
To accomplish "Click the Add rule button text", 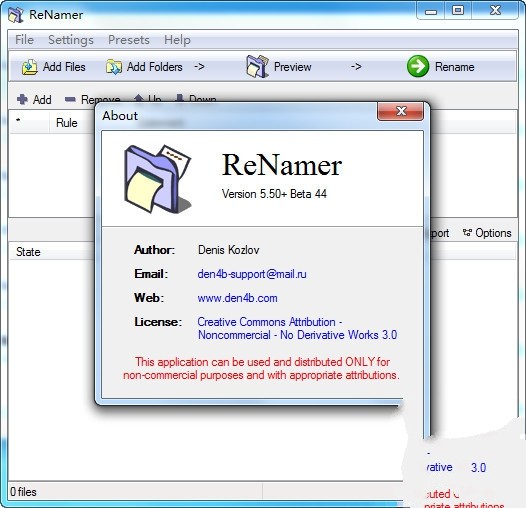I will 42,100.
